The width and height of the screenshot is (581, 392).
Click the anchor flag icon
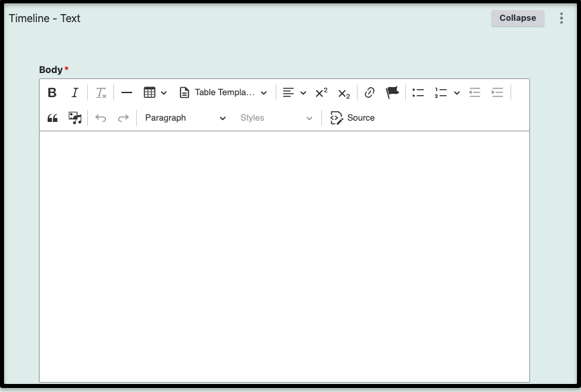tap(392, 92)
